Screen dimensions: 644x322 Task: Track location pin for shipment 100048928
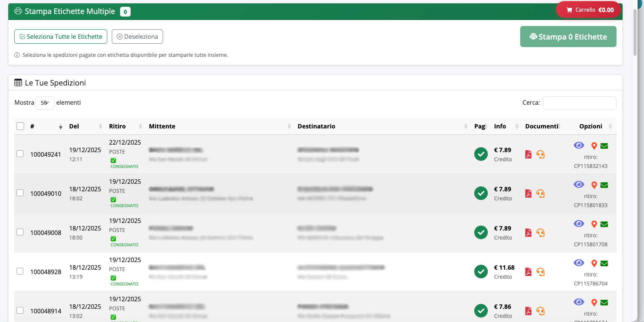pos(594,264)
